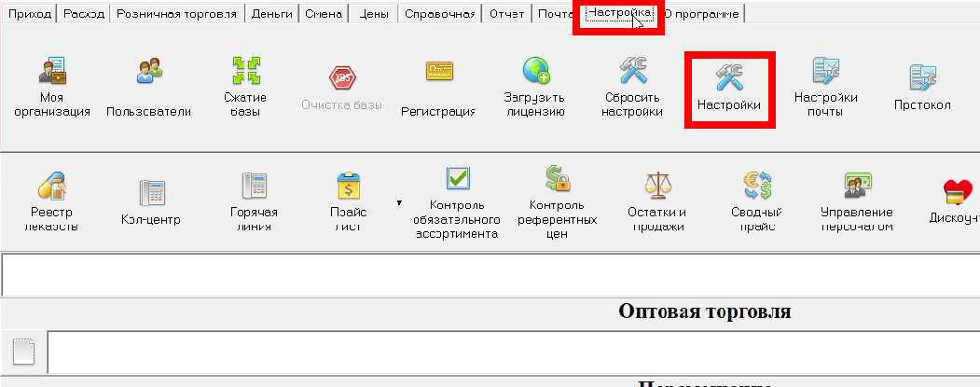Open Настройки почты

coord(825,87)
